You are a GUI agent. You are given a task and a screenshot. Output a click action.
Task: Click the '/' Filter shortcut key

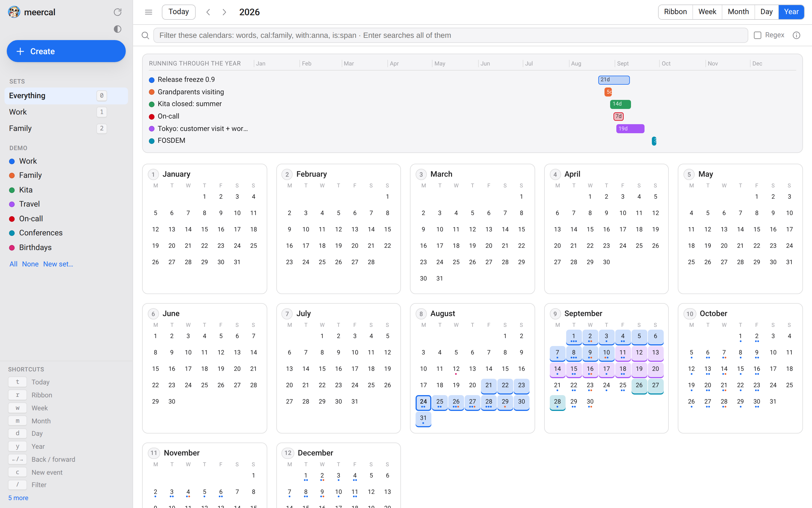17,485
